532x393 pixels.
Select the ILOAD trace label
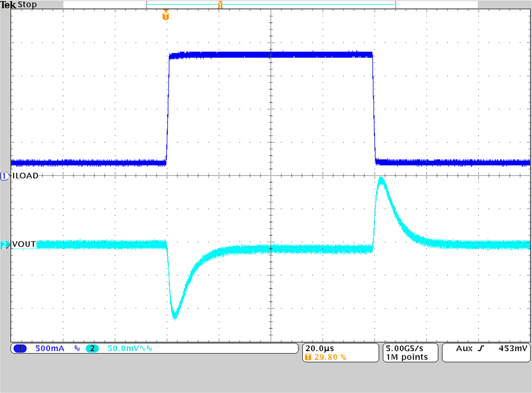pos(25,176)
